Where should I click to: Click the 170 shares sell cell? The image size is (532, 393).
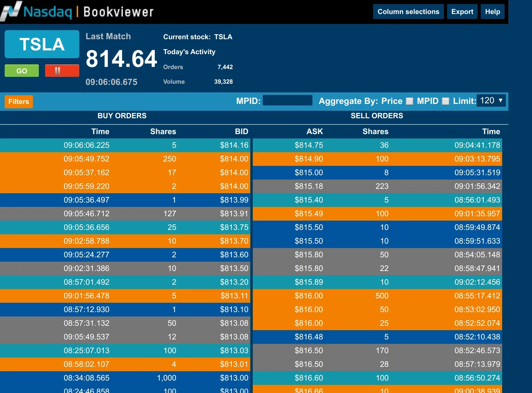[x=382, y=350]
